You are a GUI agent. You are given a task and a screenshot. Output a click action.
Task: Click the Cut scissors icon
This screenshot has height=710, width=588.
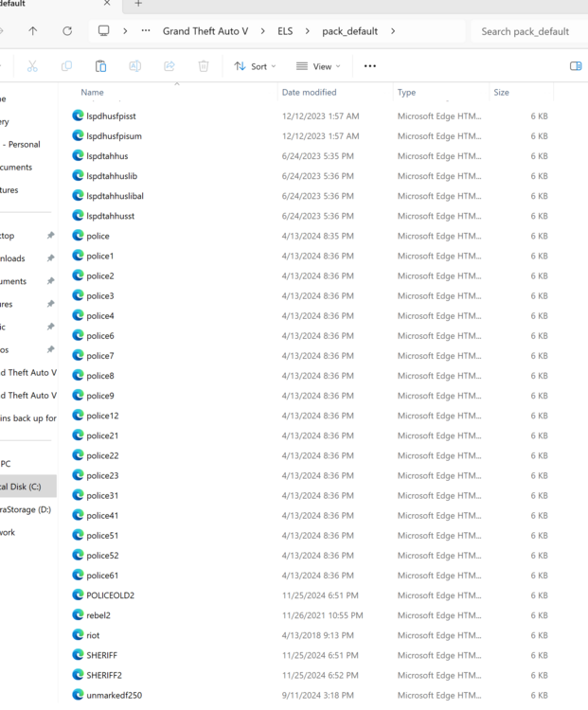pyautogui.click(x=32, y=66)
